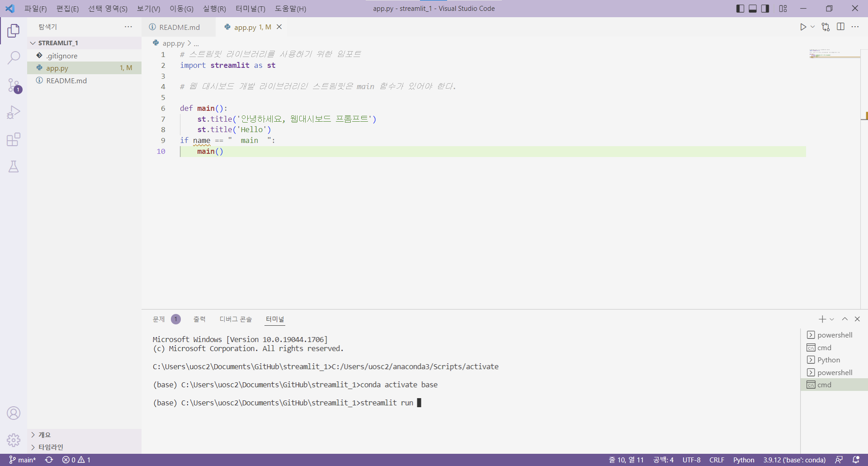Screen dimensions: 868x466
Task: Open the 편집(E) menu
Action: tap(67, 9)
